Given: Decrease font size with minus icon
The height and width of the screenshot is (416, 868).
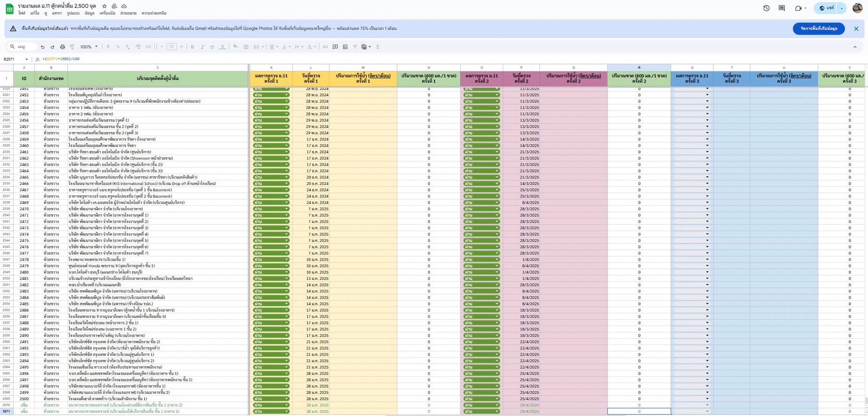Looking at the screenshot, I should [162, 47].
